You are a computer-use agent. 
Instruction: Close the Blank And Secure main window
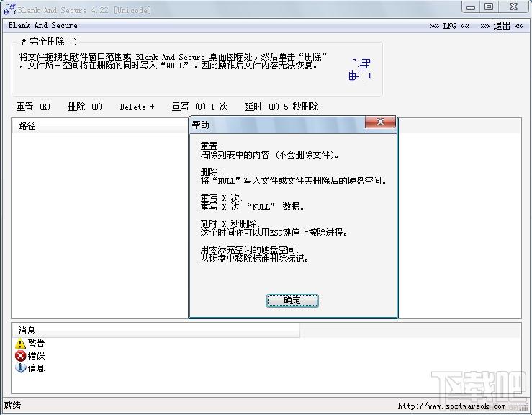[513, 6]
